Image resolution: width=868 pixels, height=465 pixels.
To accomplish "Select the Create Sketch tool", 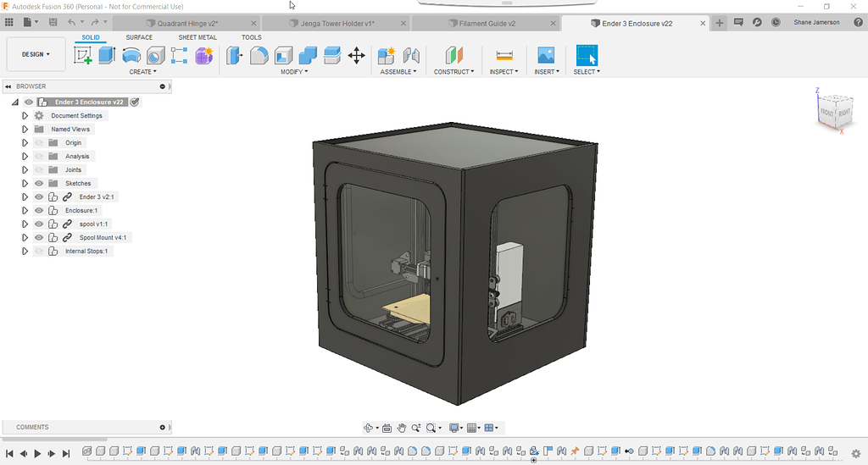I will [83, 56].
